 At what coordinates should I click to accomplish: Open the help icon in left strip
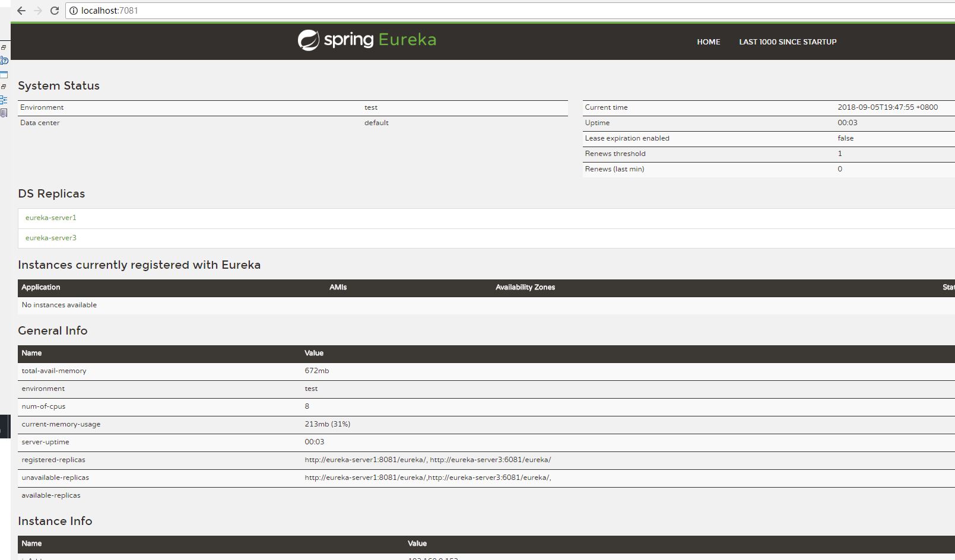[x=4, y=61]
